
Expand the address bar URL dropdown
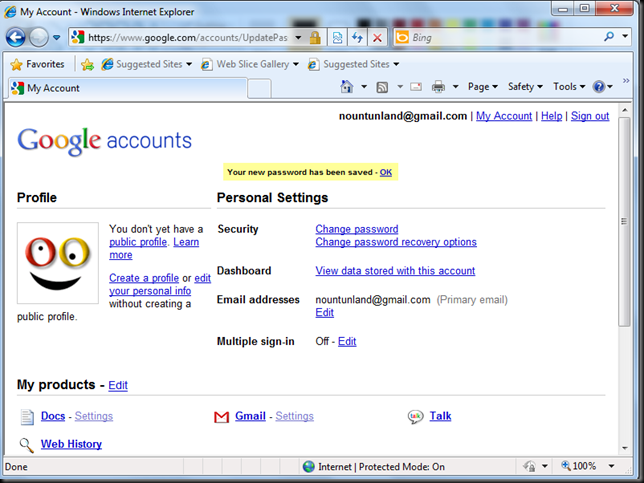(x=298, y=38)
